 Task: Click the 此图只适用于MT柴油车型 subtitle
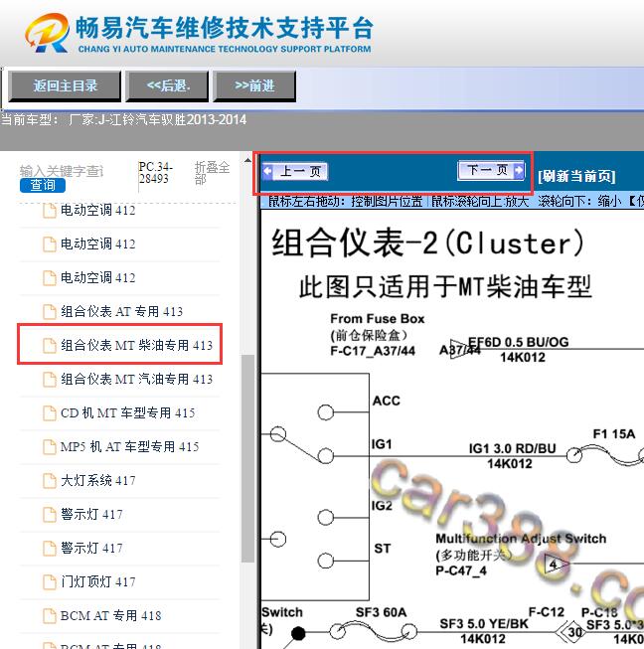pyautogui.click(x=445, y=286)
